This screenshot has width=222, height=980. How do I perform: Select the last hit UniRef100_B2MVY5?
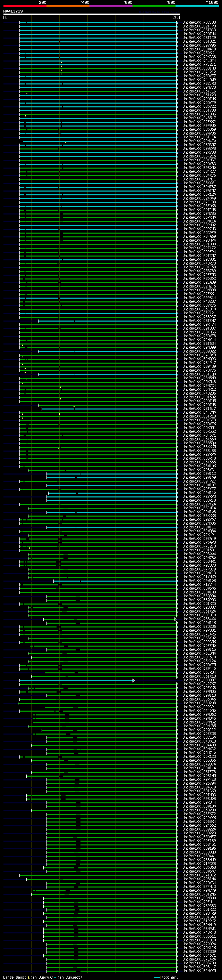pyautogui.click(x=199, y=971)
